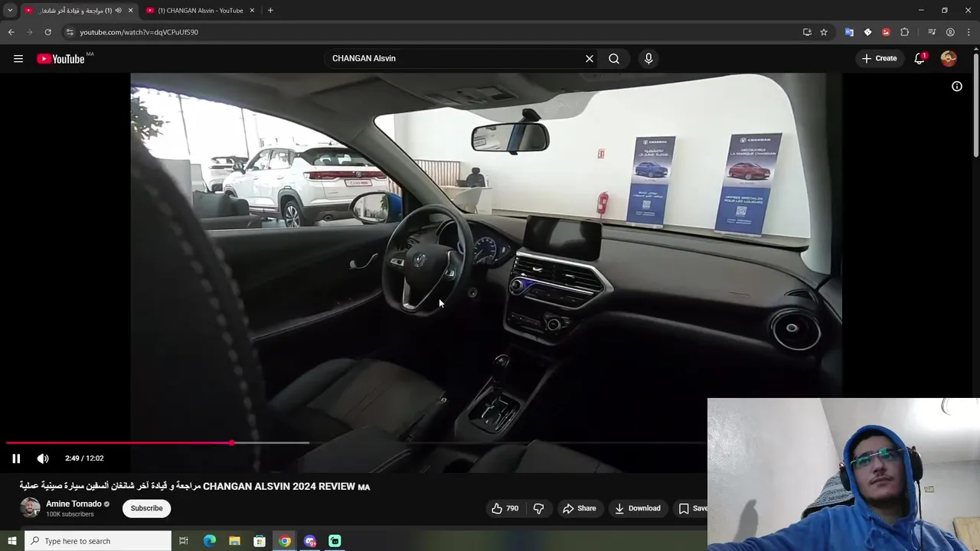The image size is (980, 551).
Task: Open the account avatar menu
Action: point(949,58)
